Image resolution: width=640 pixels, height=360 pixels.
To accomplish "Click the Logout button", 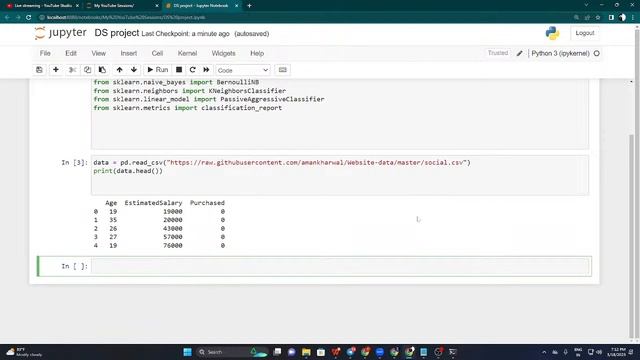I will pyautogui.click(x=584, y=33).
